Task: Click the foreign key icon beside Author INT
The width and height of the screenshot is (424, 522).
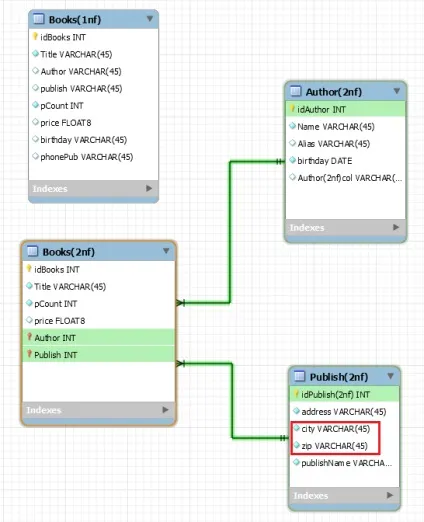Action: click(x=29, y=337)
